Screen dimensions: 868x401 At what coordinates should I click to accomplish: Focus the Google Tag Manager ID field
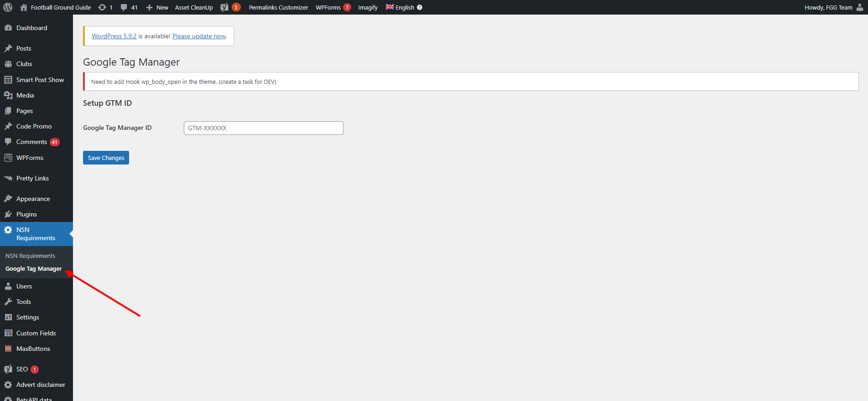(263, 128)
